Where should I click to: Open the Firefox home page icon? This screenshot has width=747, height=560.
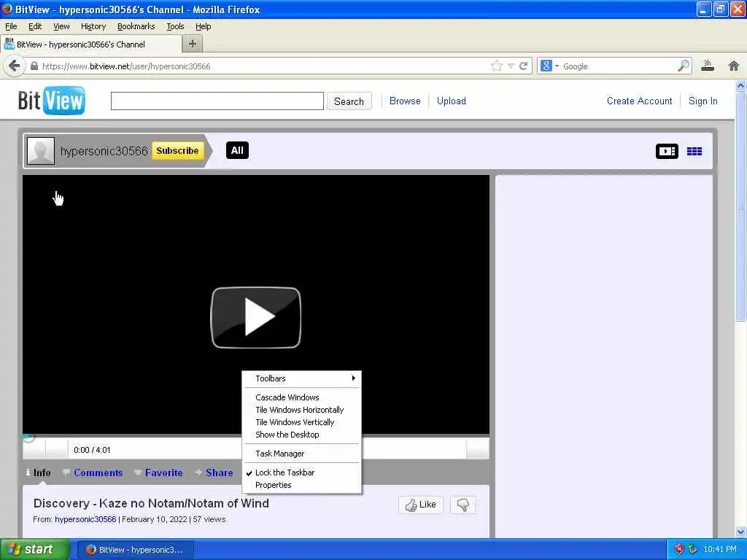coord(734,66)
